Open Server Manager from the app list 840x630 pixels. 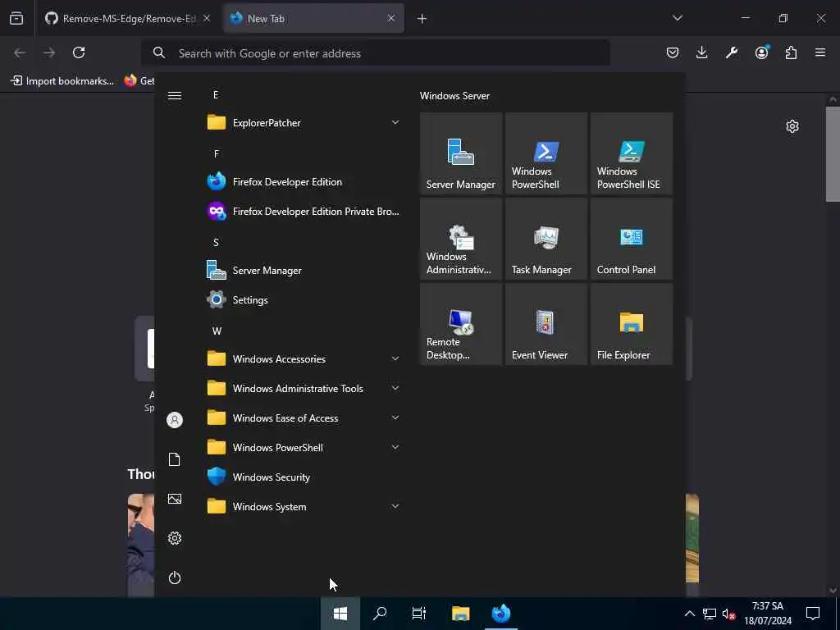[x=304, y=271]
